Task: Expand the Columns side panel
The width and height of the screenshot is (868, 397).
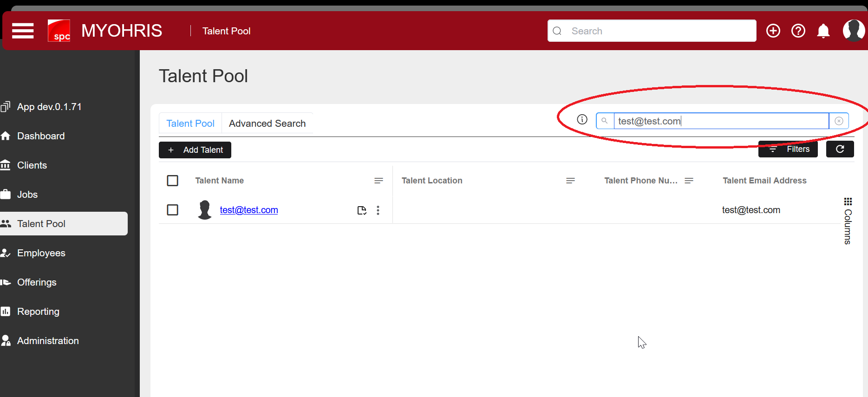Action: pyautogui.click(x=848, y=221)
